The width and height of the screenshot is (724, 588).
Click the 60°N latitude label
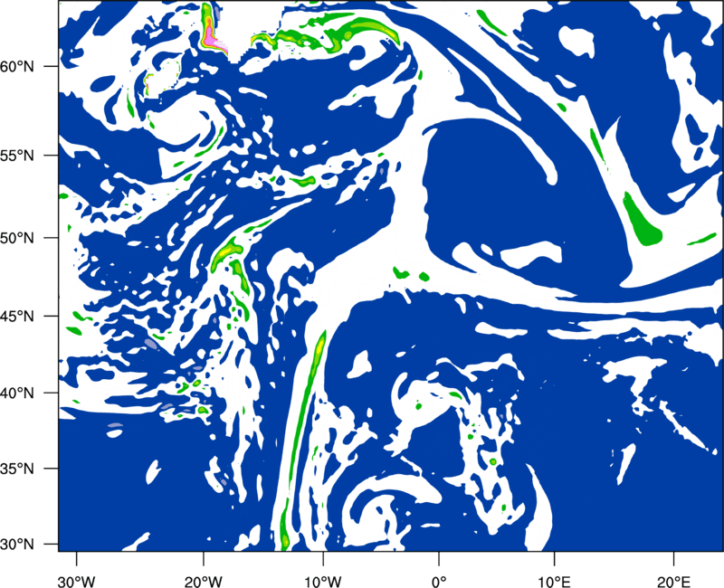[17, 67]
